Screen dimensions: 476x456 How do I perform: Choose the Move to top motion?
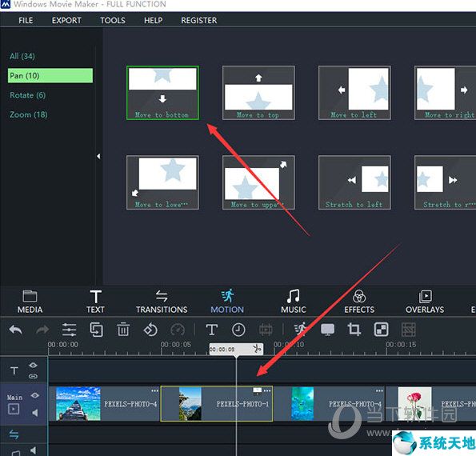click(258, 93)
